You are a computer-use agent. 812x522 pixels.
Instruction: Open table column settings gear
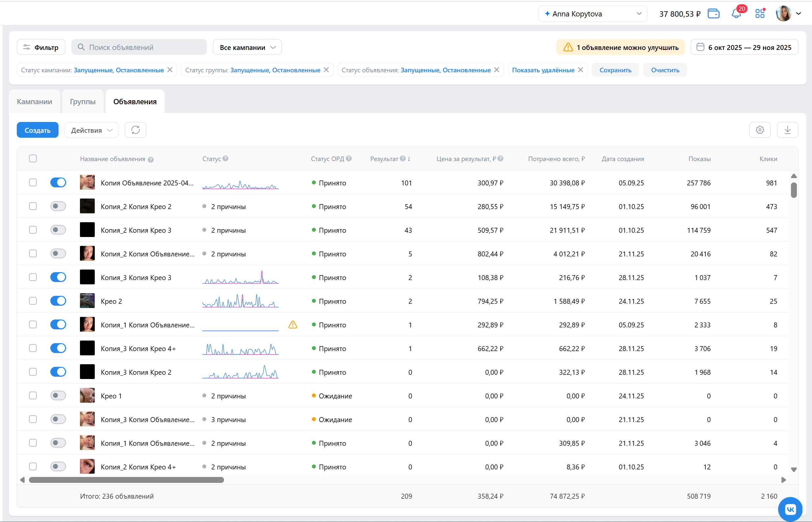tap(760, 130)
